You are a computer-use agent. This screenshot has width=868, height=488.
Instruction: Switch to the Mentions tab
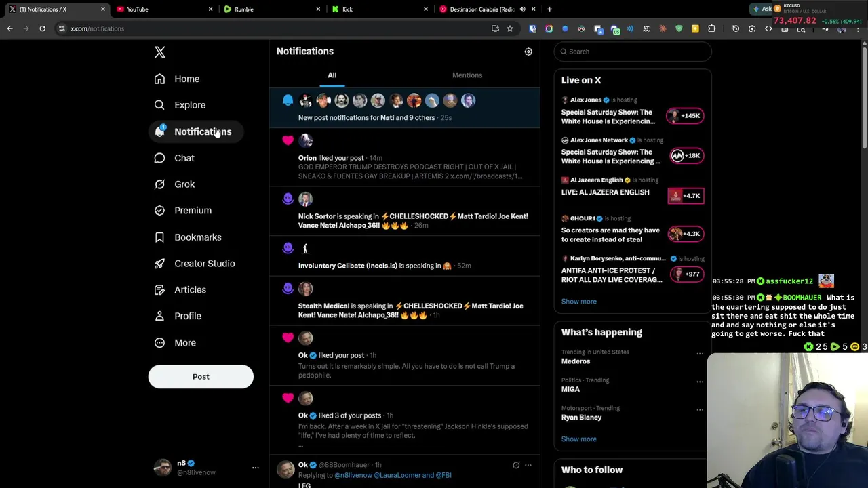(467, 75)
